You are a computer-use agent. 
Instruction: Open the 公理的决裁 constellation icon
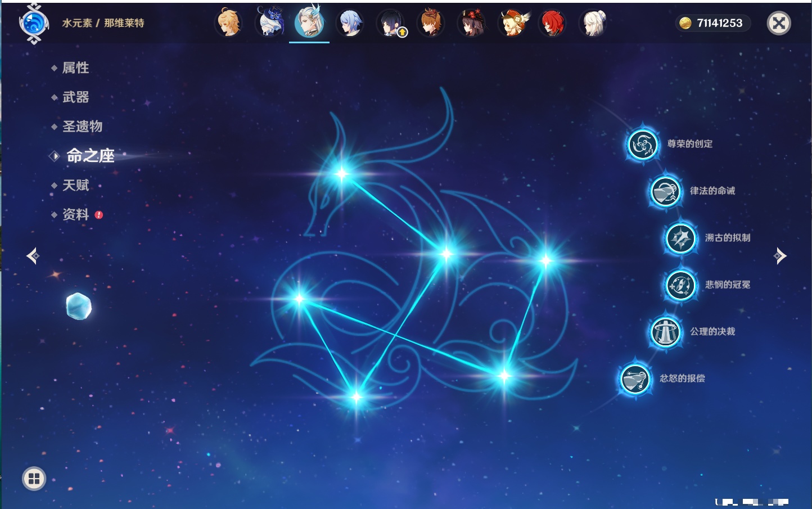coord(665,332)
